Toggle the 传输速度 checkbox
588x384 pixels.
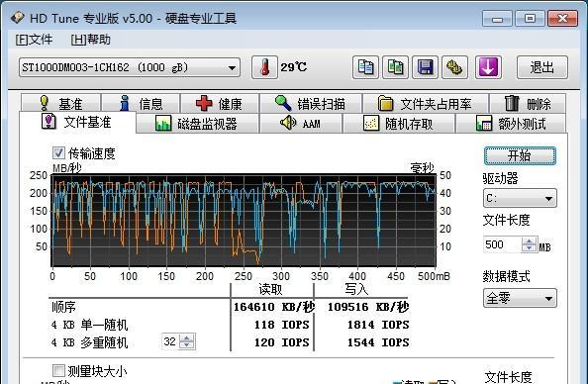[x=58, y=153]
